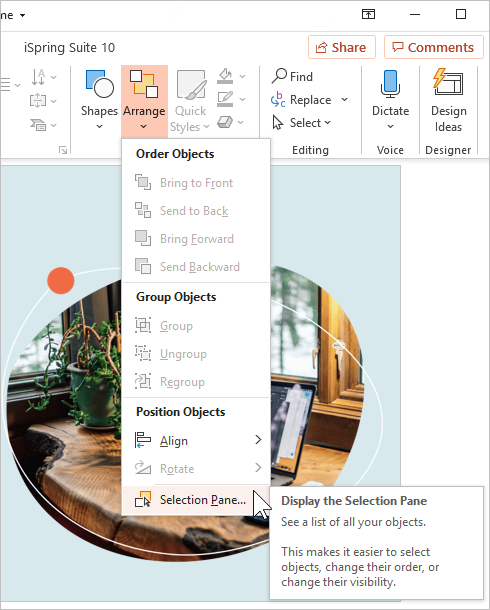Open Quick Styles gallery
Viewport: 490px width, 610px height.
pyautogui.click(x=190, y=101)
